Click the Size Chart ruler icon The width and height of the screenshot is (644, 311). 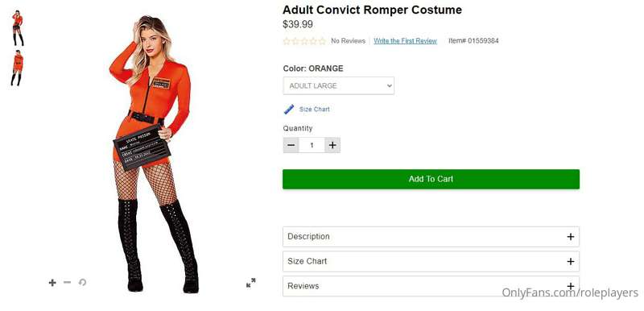(x=289, y=110)
